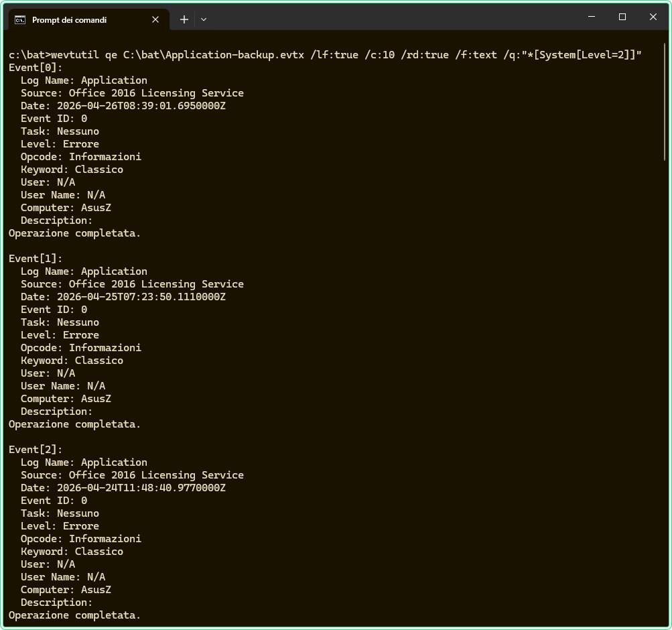Click the "Event[2]:" header line
The height and width of the screenshot is (630, 672).
coord(36,450)
